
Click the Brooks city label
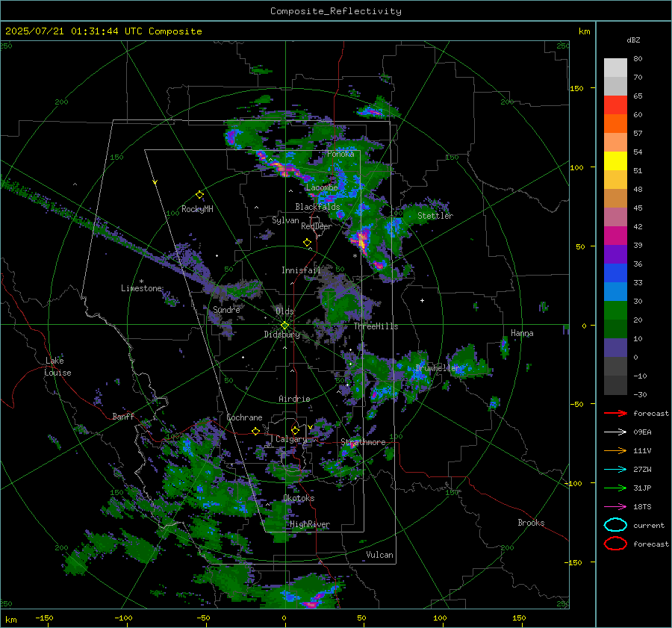[531, 523]
